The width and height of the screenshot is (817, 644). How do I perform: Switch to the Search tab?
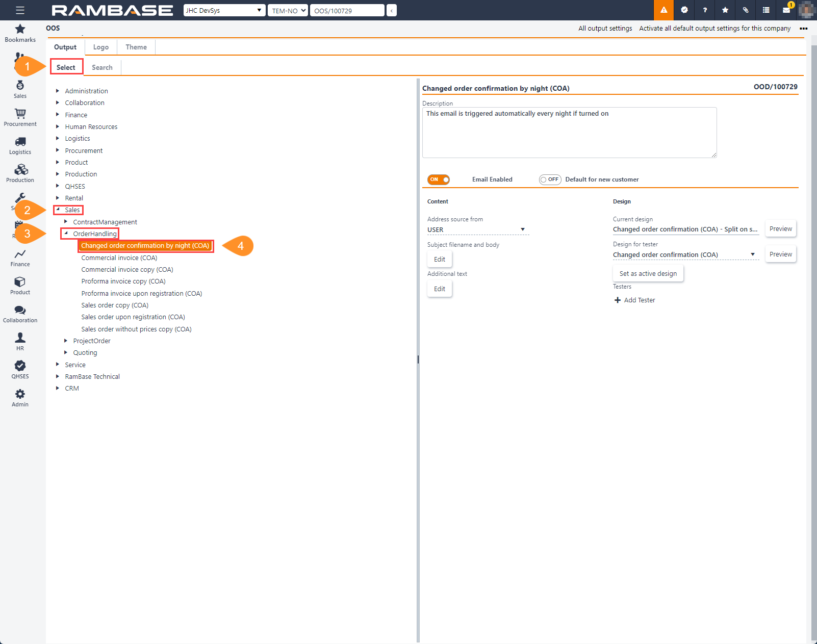[102, 67]
